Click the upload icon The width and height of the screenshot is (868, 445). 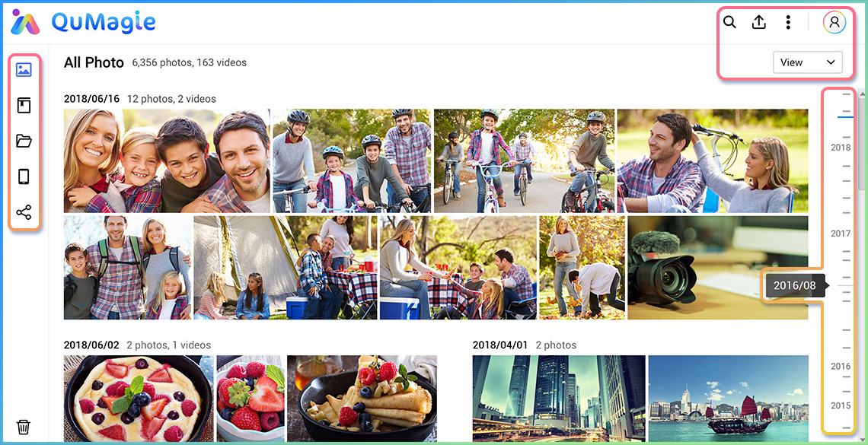[758, 22]
